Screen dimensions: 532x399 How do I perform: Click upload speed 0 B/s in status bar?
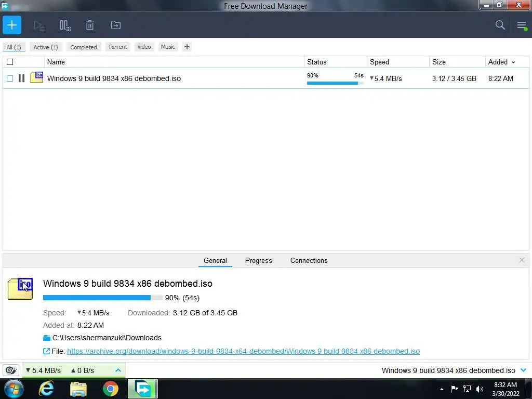pos(83,370)
